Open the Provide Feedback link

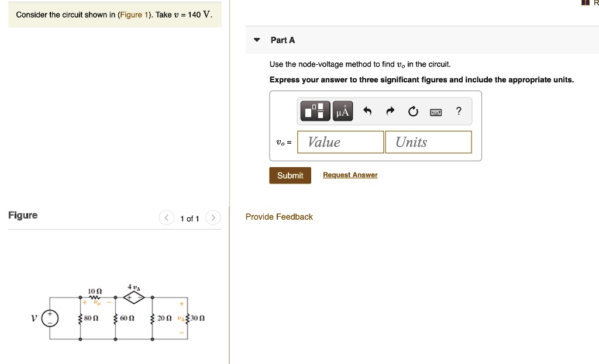[278, 216]
